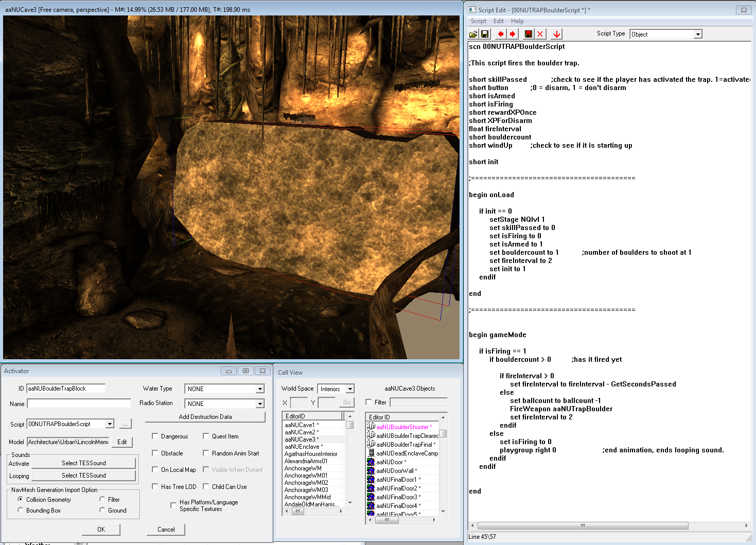Click the red floppy disk toolbar icon
Viewport: 756px width, 545px height.
tap(529, 34)
